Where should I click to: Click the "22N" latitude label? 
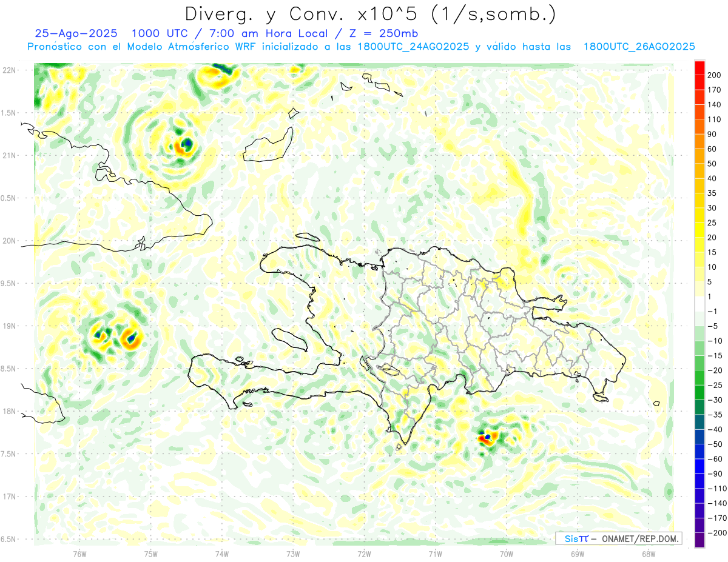9,70
